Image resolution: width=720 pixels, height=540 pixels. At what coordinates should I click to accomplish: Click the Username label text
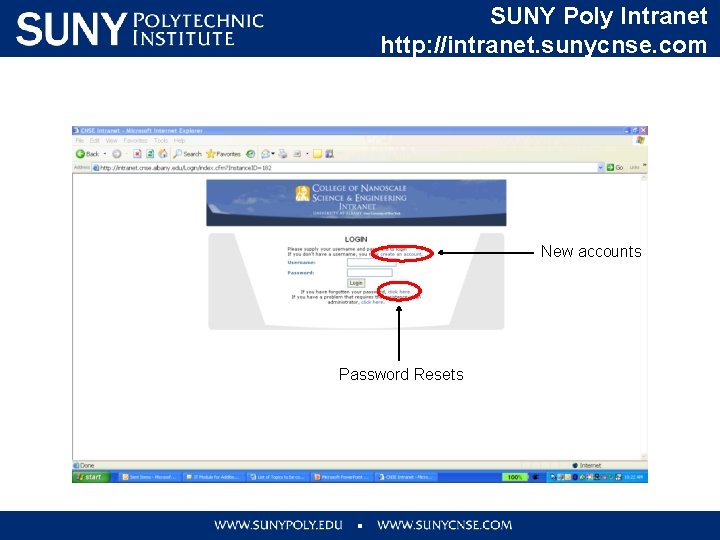pyautogui.click(x=301, y=263)
